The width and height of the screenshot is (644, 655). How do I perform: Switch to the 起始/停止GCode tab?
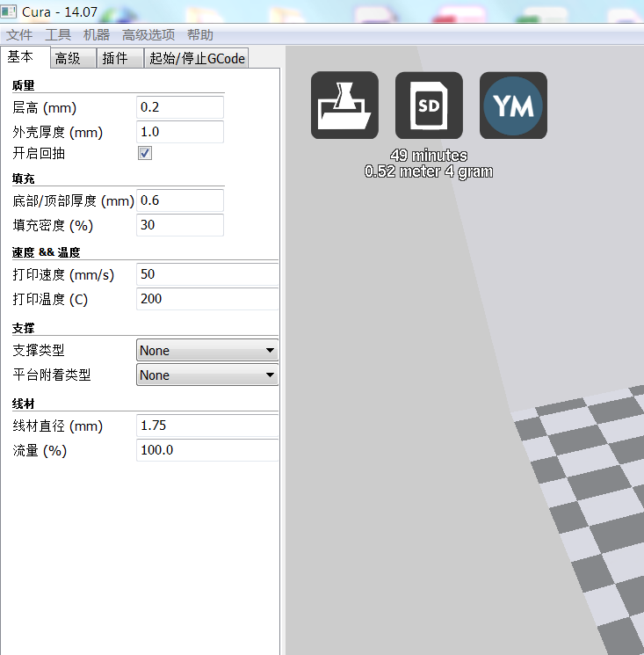(x=198, y=58)
